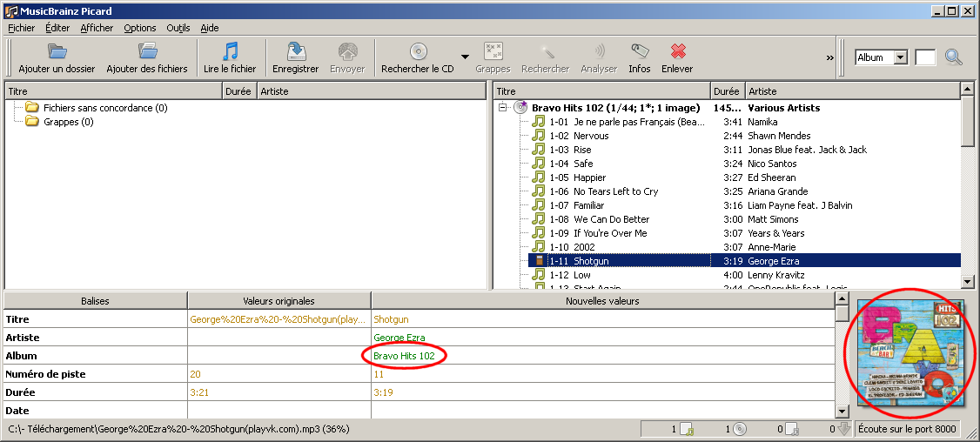Click the Valeurs originales column header

click(279, 301)
